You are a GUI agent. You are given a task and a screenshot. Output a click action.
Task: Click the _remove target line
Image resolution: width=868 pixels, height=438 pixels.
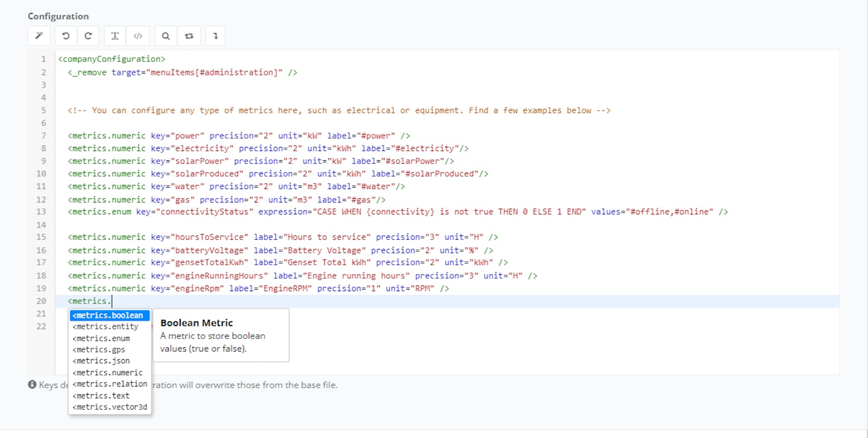[x=182, y=73]
